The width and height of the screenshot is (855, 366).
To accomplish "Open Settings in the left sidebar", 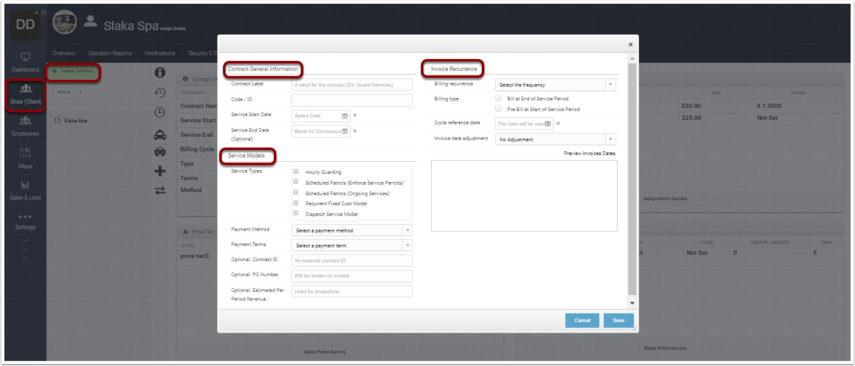I will (x=25, y=222).
